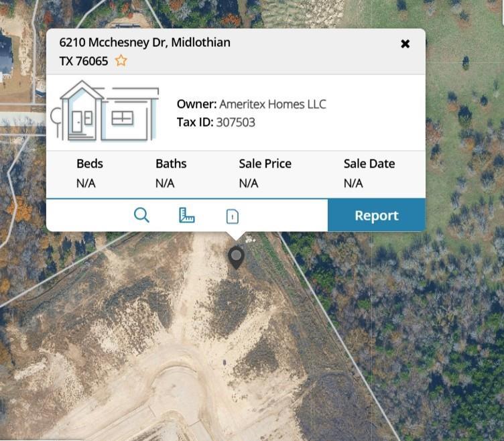Open the property Report
Viewport: 504px width, 441px height.
click(376, 215)
